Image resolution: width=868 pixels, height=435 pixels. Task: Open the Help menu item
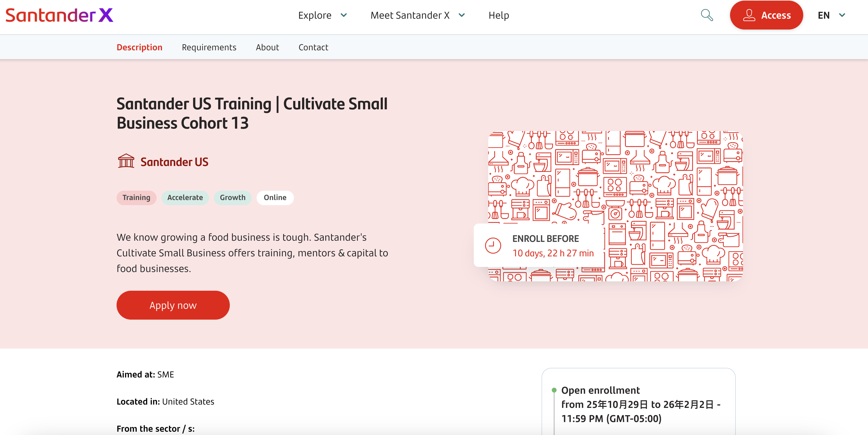coord(498,15)
